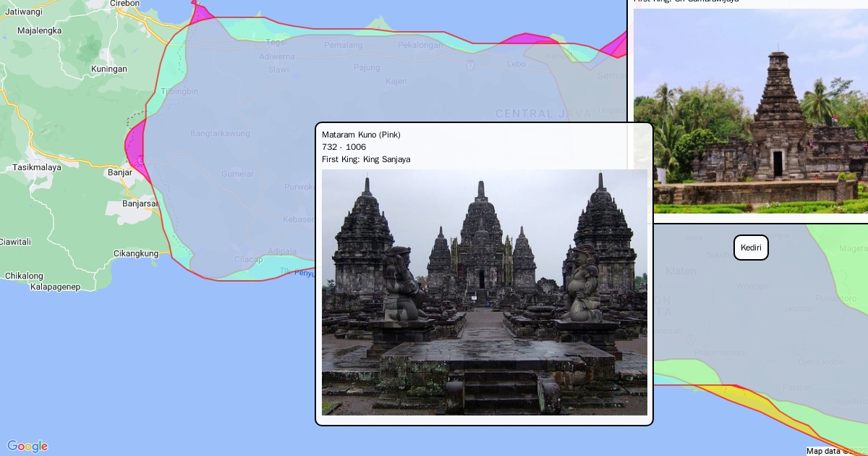Select the Pekalongan city label

pyautogui.click(x=420, y=45)
